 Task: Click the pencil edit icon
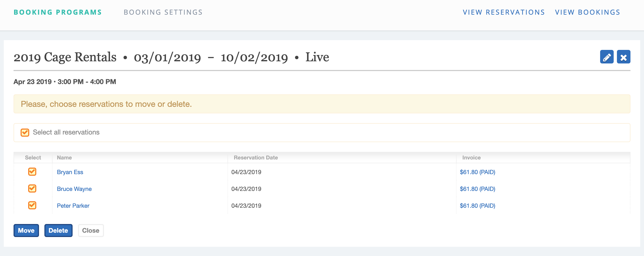click(607, 57)
